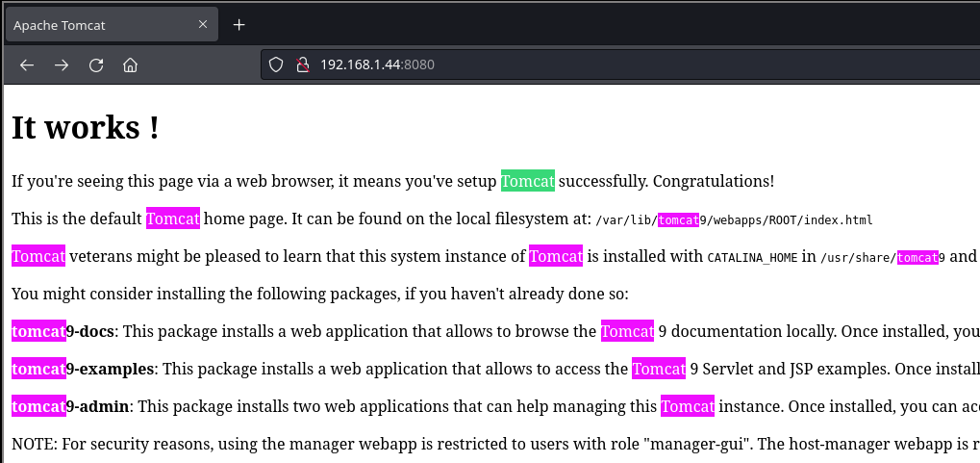
Task: Focus the address bar showing 192.168.1.44:8080
Action: pyautogui.click(x=577, y=65)
